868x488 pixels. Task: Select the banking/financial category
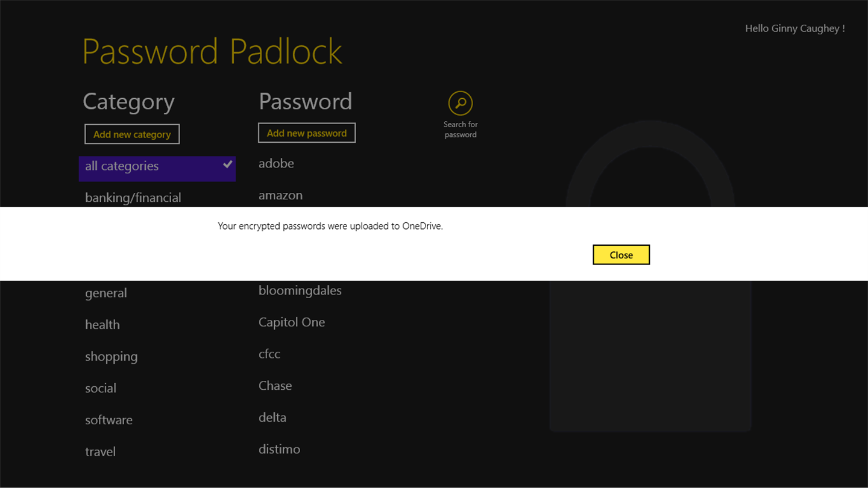(x=133, y=198)
